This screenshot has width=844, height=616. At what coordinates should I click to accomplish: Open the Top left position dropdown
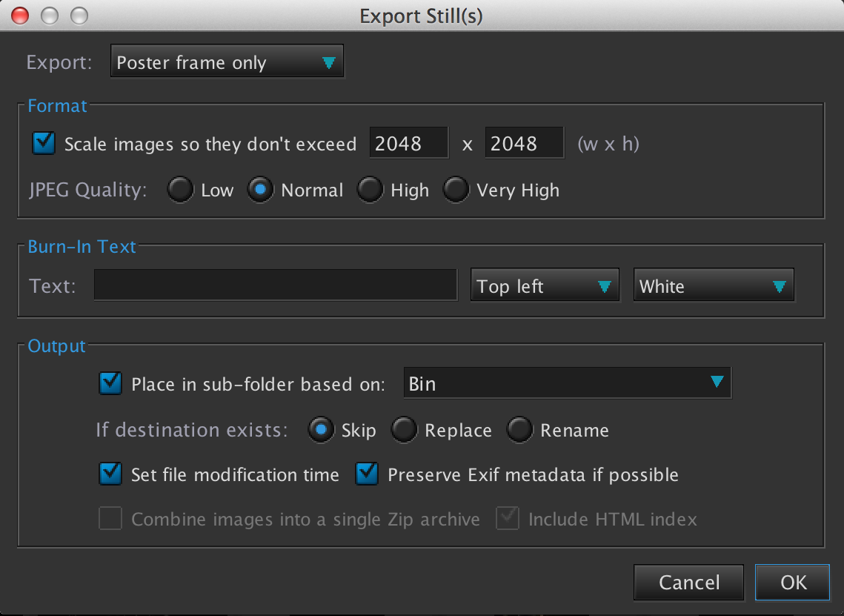pyautogui.click(x=544, y=286)
